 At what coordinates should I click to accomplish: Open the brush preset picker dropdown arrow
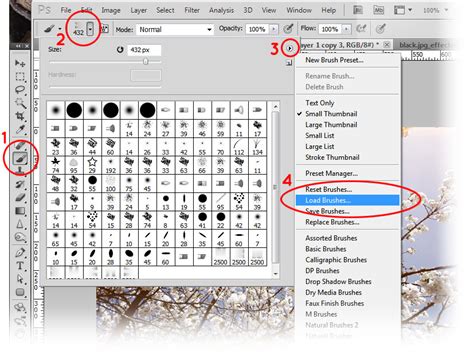[91, 29]
